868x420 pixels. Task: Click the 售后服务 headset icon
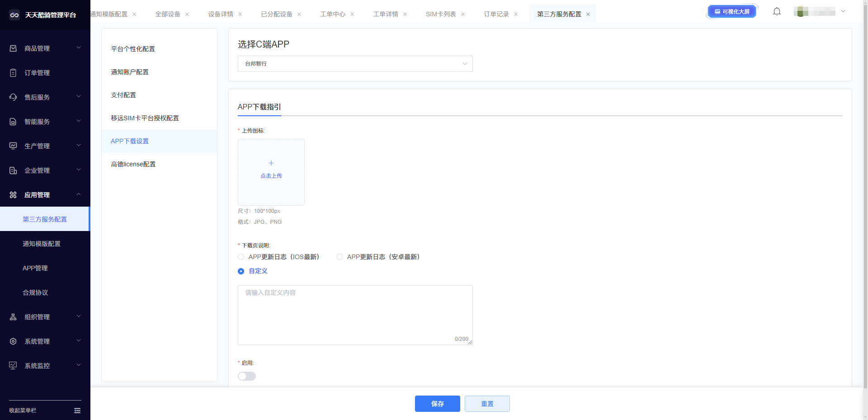tap(13, 97)
